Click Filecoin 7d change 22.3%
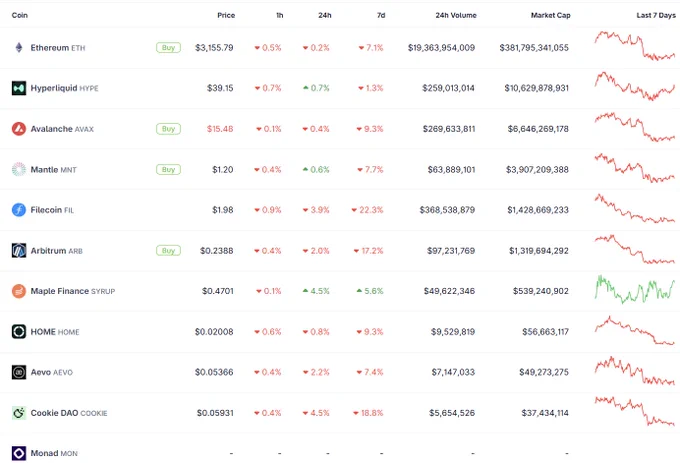Viewport: 680px width, 463px height. (367, 210)
